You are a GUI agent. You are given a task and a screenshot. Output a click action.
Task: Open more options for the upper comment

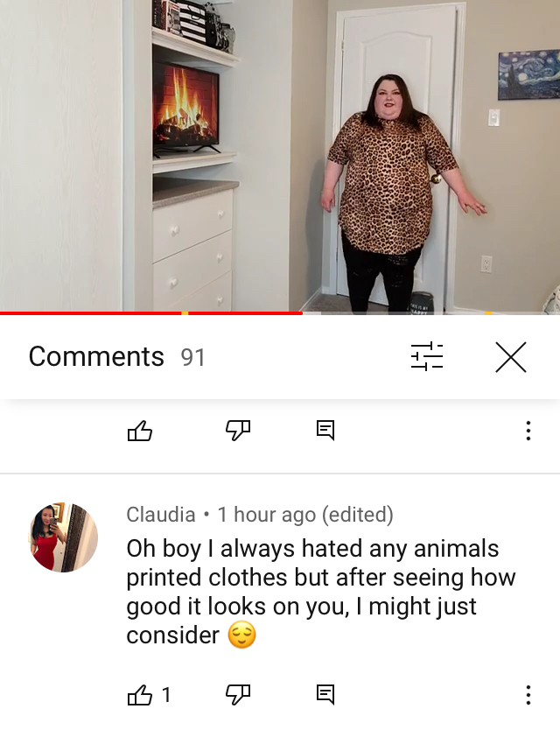[528, 431]
